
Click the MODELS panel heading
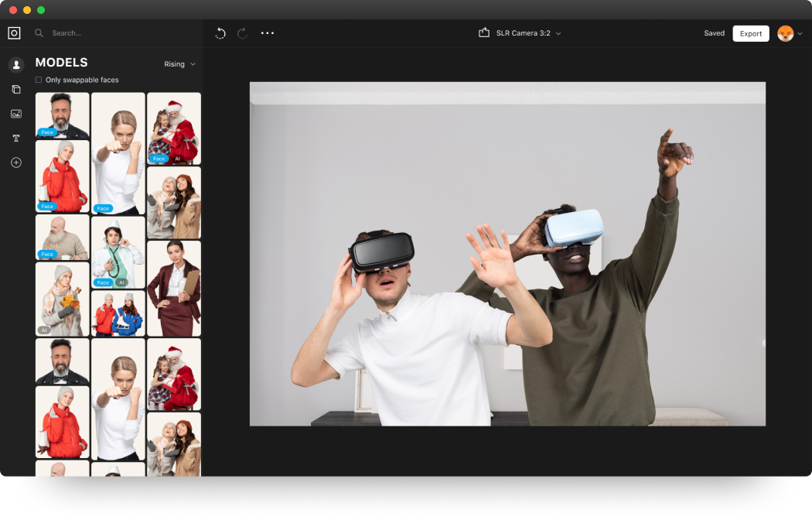[x=62, y=63]
